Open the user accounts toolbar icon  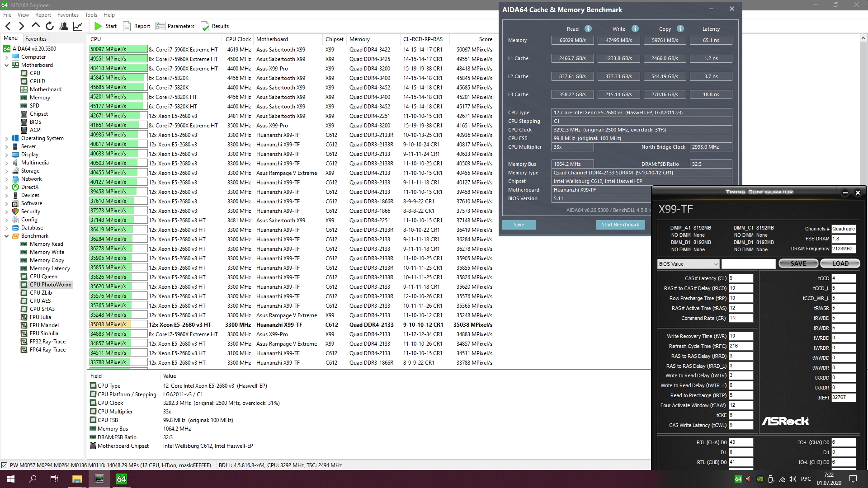tap(64, 26)
